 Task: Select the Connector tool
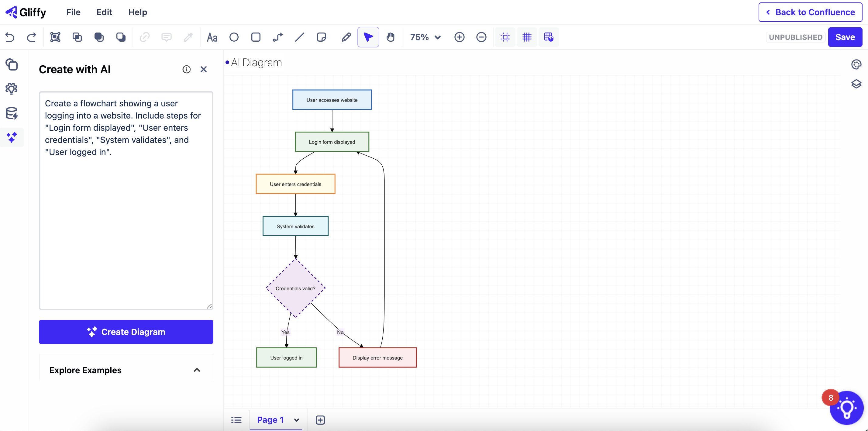pos(278,37)
